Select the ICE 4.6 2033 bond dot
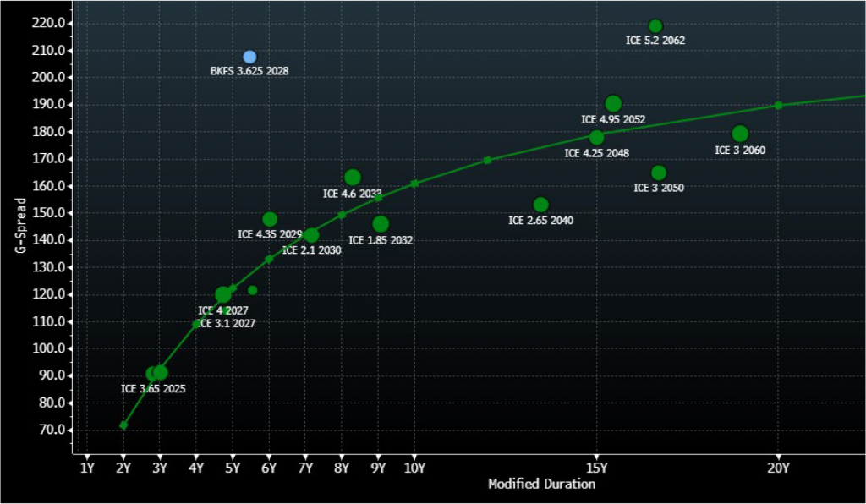866x504 pixels. coord(353,178)
